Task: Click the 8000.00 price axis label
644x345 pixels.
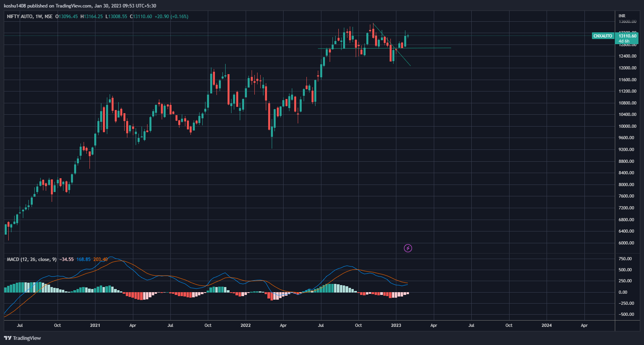Action: coord(627,185)
